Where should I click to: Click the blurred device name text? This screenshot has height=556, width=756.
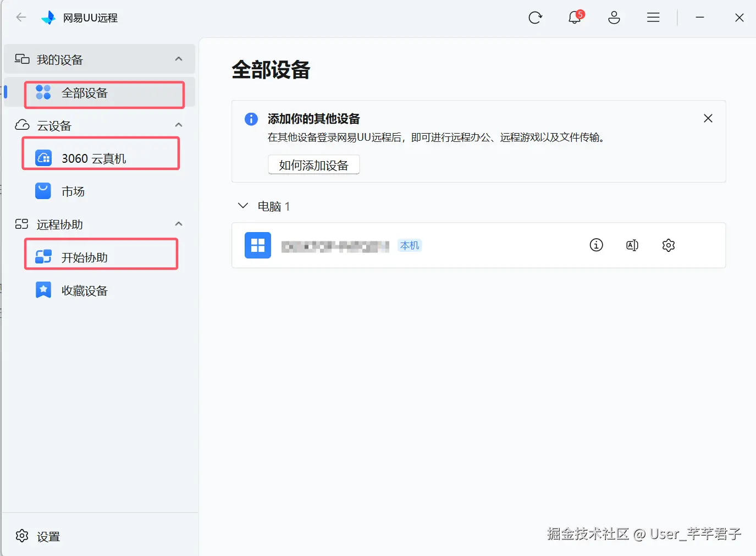(335, 246)
